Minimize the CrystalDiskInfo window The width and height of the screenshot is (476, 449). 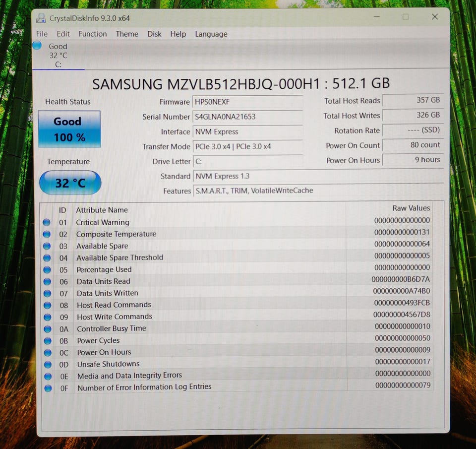click(377, 17)
